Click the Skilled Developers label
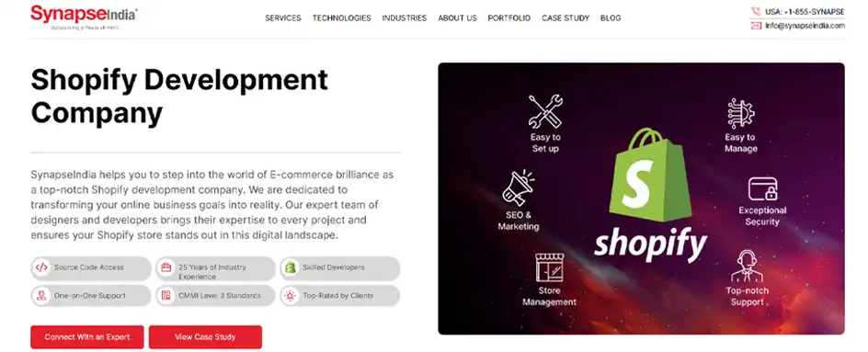This screenshot has width=868, height=352. tap(333, 267)
